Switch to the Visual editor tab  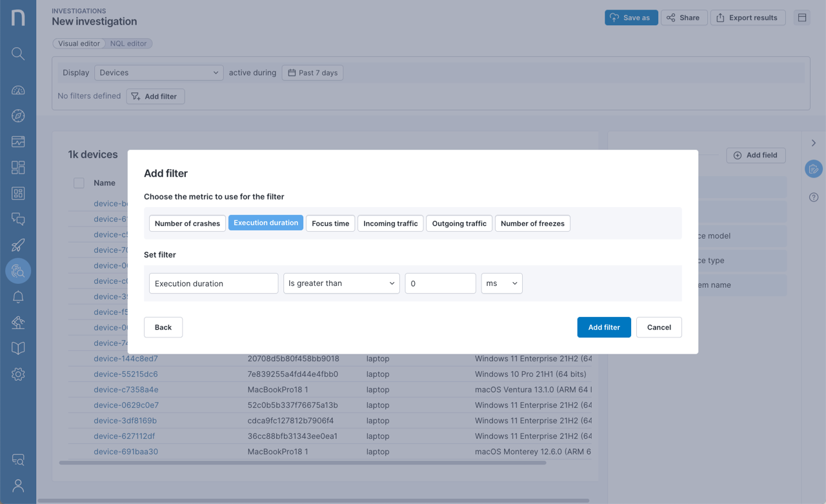click(79, 43)
